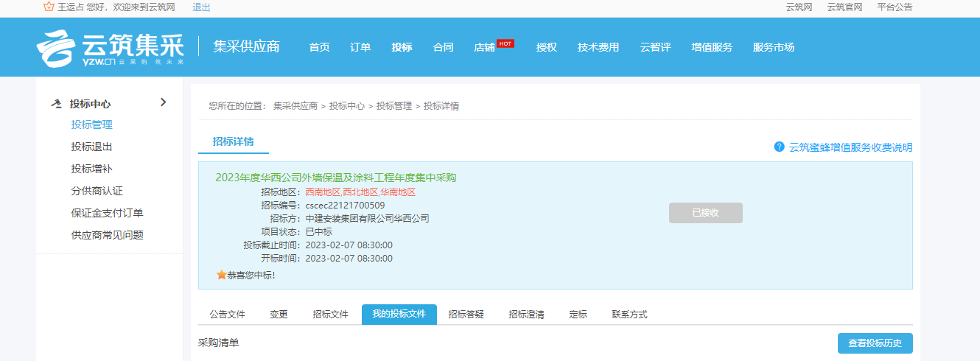Open the 订单 navigation item
This screenshot has width=980, height=361.
360,47
